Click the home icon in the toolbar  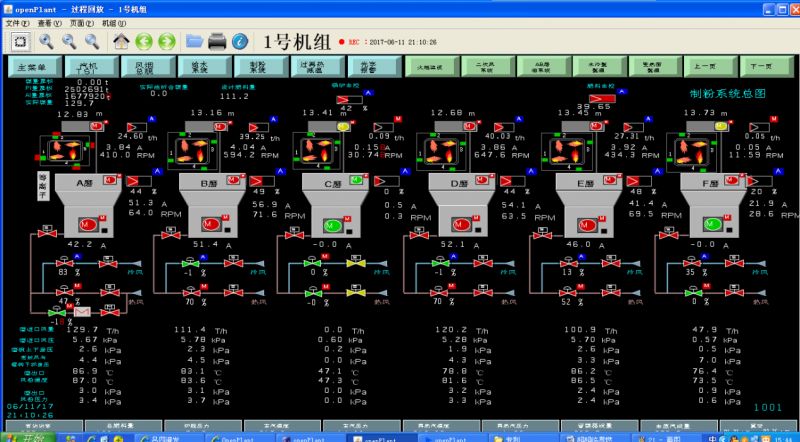[x=120, y=41]
